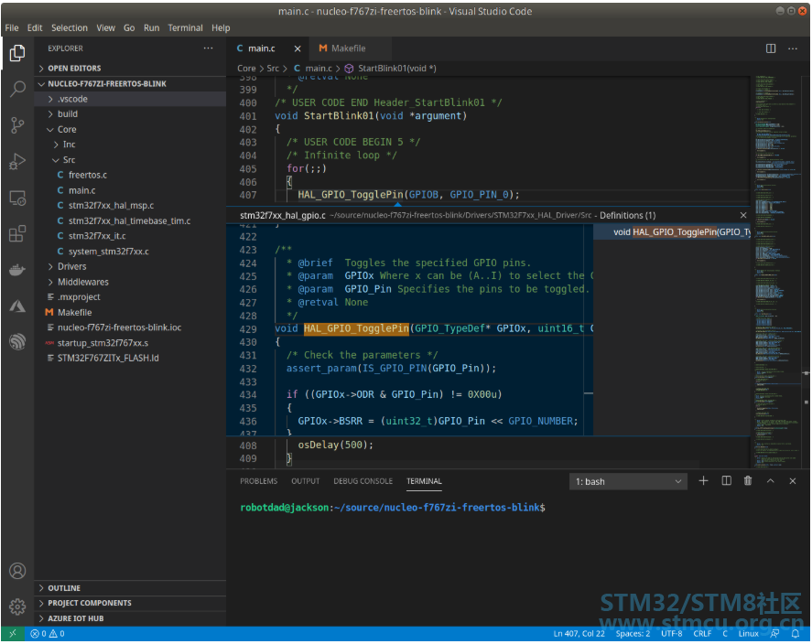The height and width of the screenshot is (644, 812).
Task: Switch to the OUTPUT panel tab
Action: (x=305, y=481)
